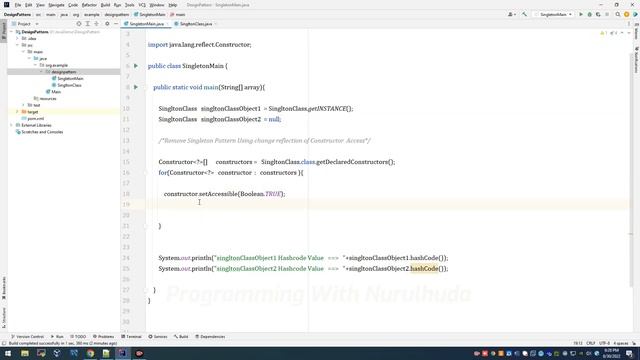
Task: Open the Problems tool window
Action: point(103,336)
